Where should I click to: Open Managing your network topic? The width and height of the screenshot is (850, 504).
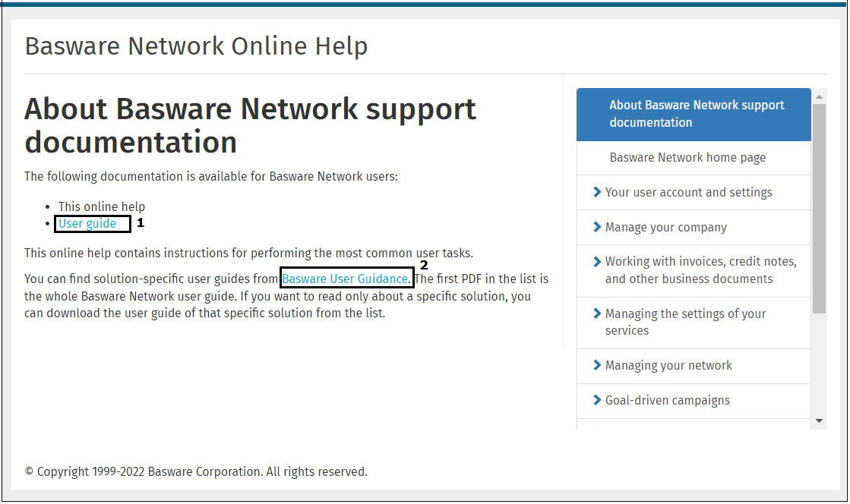[x=668, y=366]
